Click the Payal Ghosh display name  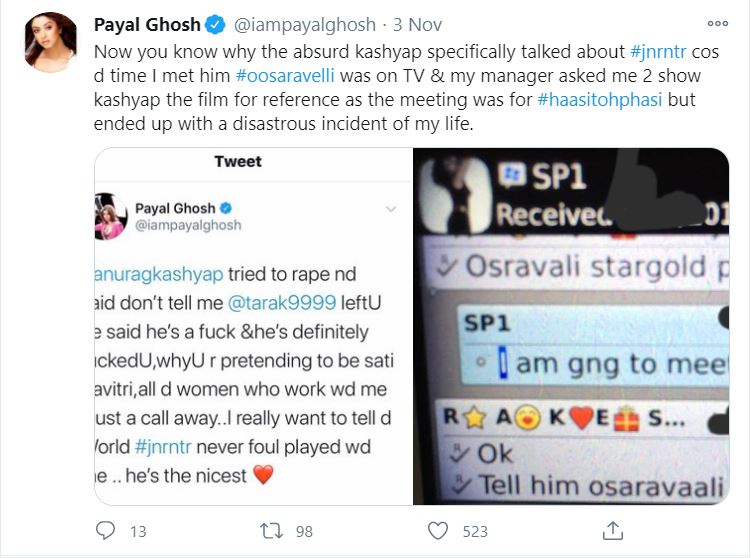(x=147, y=24)
